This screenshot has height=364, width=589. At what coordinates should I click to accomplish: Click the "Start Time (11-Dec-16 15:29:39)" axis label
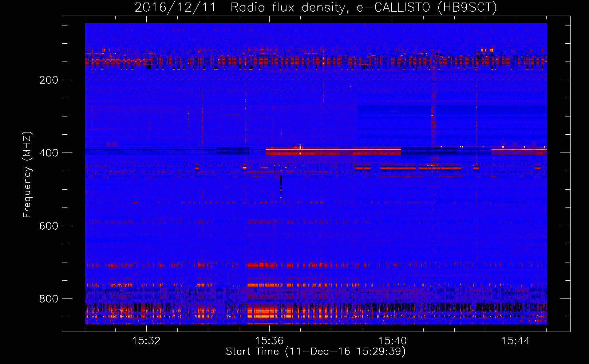click(x=316, y=352)
